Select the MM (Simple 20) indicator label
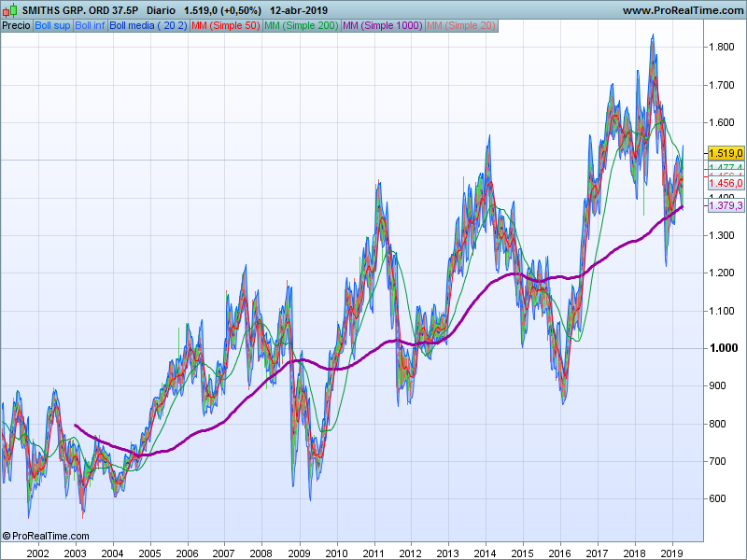 pyautogui.click(x=461, y=26)
